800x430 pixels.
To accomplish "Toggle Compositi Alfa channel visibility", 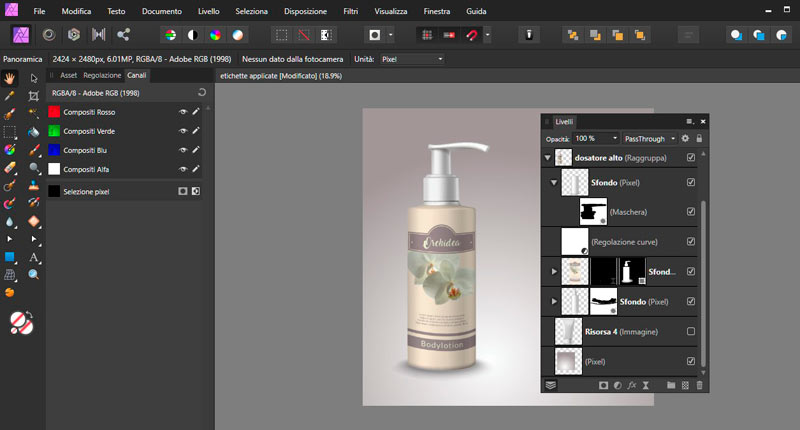I will coord(183,169).
